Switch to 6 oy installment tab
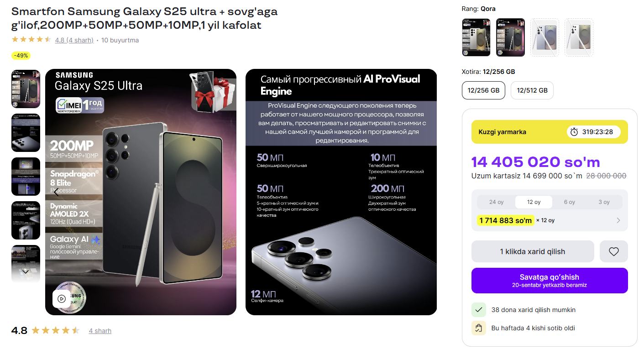This screenshot has height=349, width=644. 569,202
